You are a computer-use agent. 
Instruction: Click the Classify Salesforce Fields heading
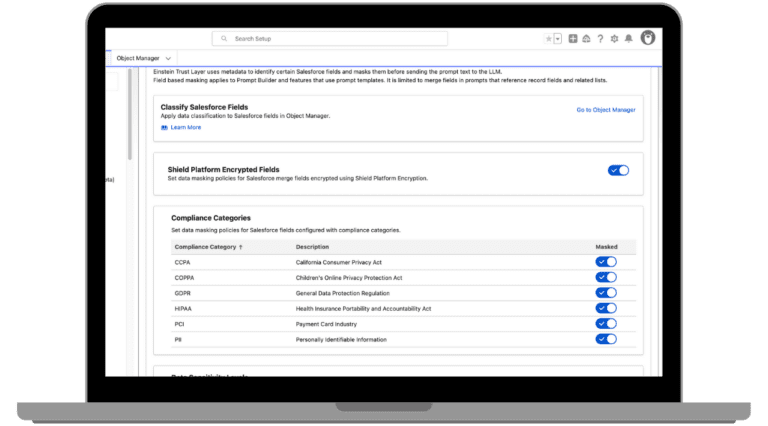[204, 107]
